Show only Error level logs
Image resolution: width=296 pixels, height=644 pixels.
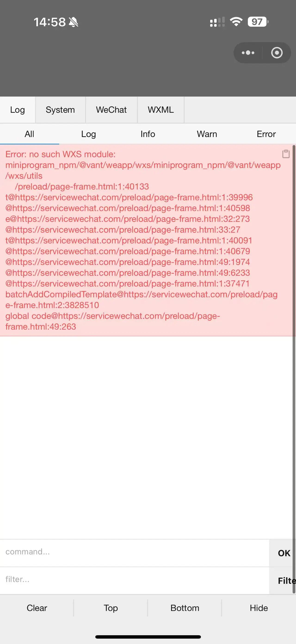point(266,134)
